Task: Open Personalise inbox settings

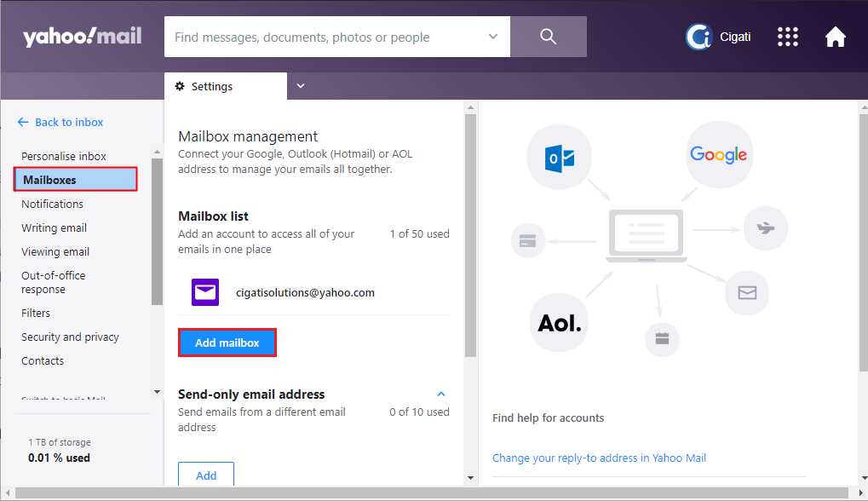Action: coord(64,156)
